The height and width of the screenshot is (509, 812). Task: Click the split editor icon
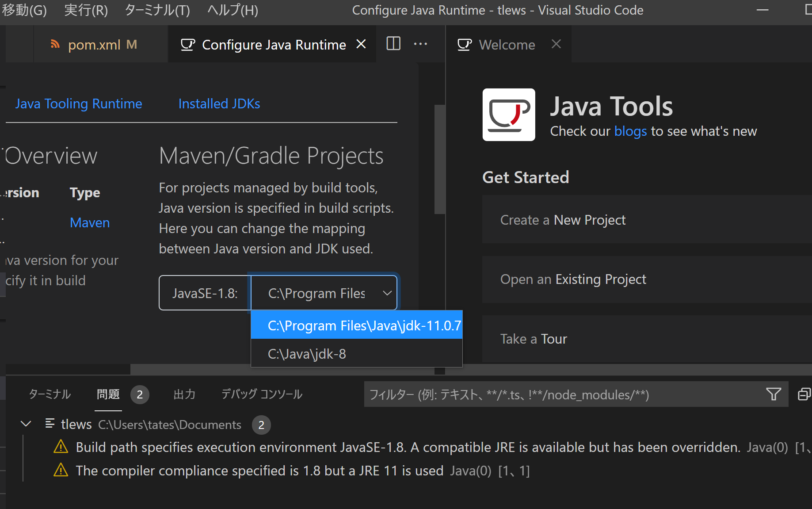(x=393, y=44)
